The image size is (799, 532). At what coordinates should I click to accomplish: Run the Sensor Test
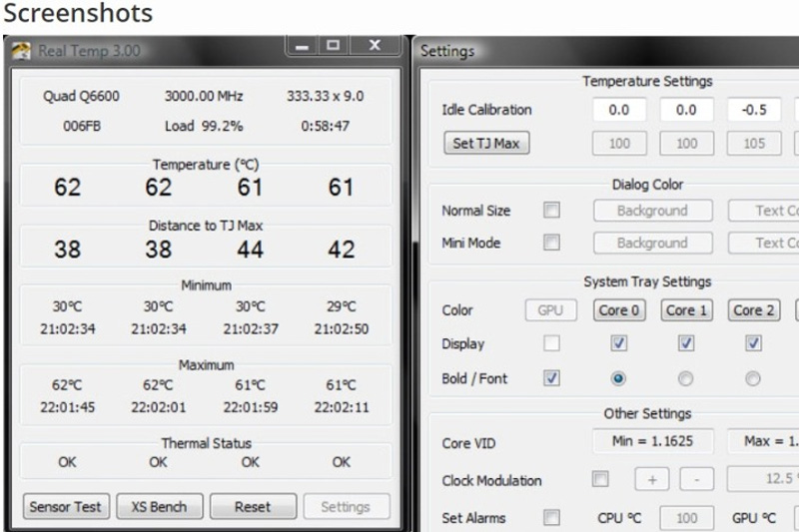[66, 506]
